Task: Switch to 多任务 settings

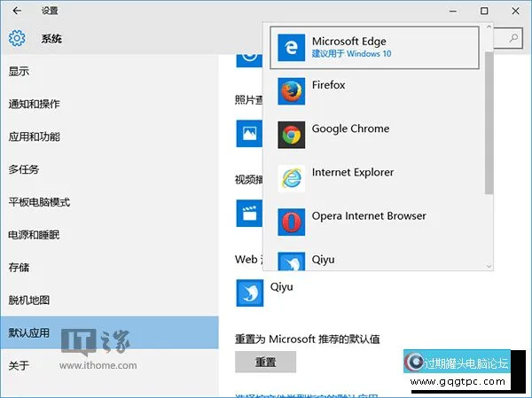Action: [24, 169]
